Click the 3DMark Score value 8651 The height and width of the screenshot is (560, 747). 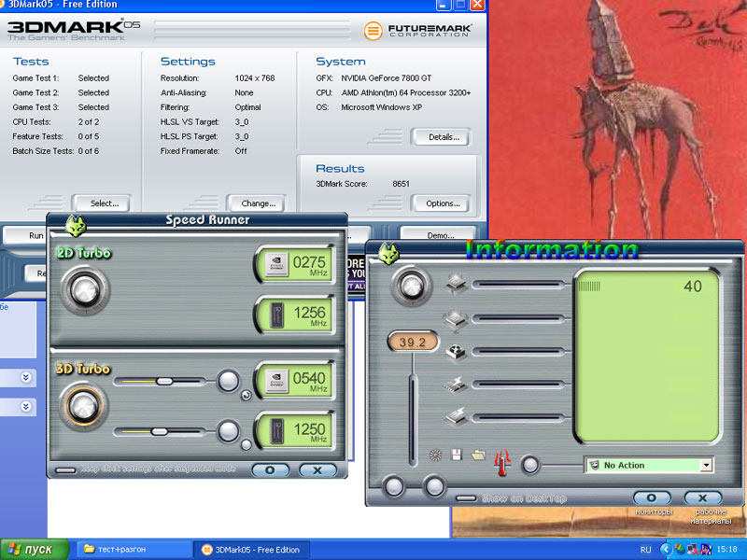[x=401, y=184]
